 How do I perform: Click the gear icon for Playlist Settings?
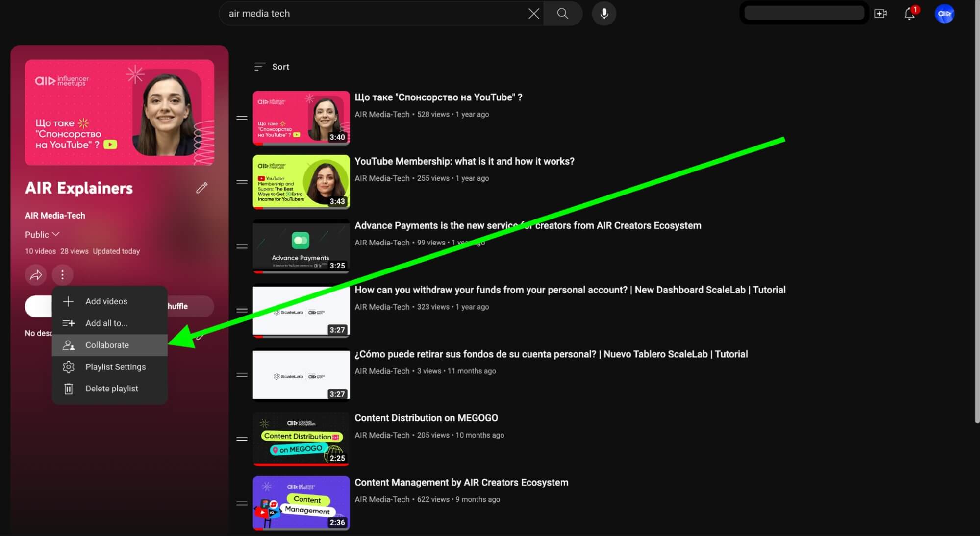68,367
